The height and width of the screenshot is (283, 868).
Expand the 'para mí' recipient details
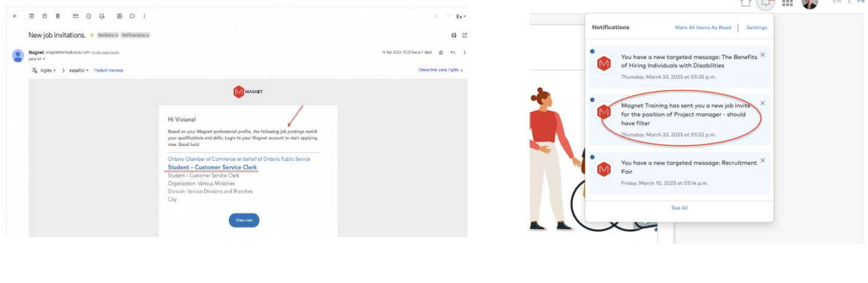point(37,59)
